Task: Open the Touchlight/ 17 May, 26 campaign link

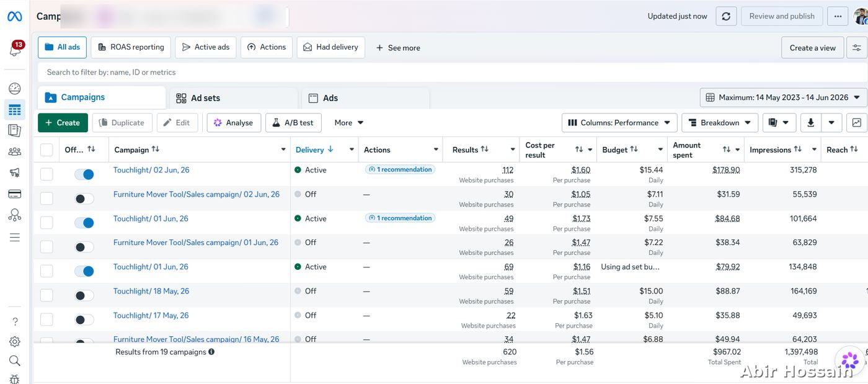Action: coord(151,315)
